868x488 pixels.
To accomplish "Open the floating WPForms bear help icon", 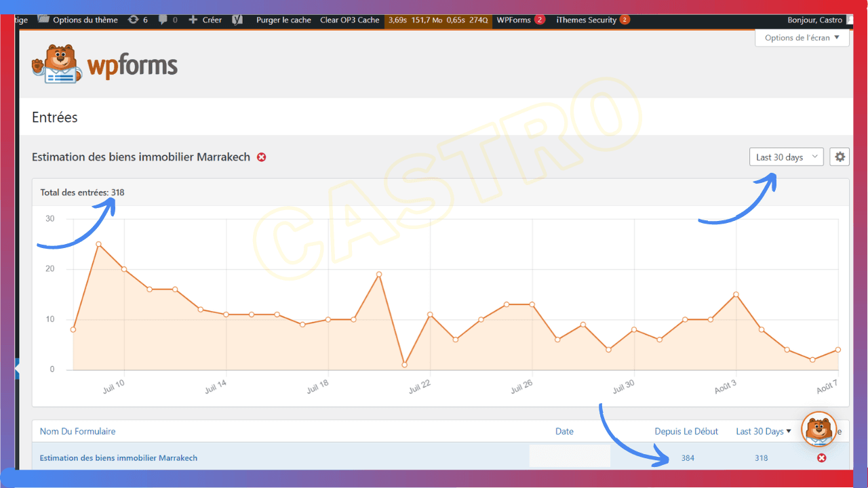I will (x=819, y=429).
